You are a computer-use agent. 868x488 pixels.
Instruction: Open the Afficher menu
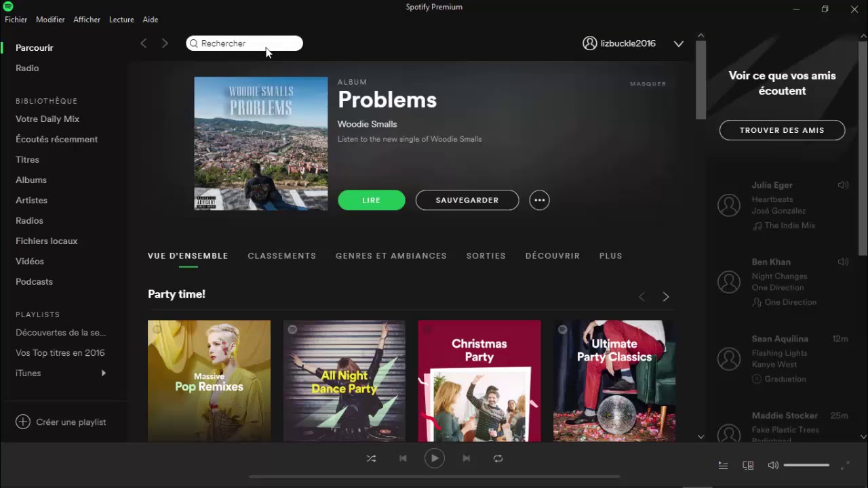click(x=87, y=20)
